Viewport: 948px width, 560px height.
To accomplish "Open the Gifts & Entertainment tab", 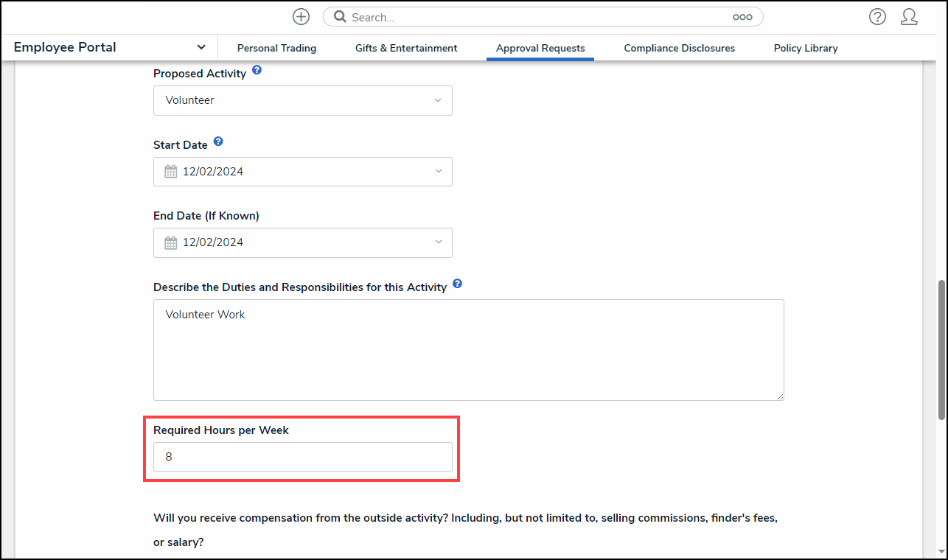I will [x=406, y=48].
